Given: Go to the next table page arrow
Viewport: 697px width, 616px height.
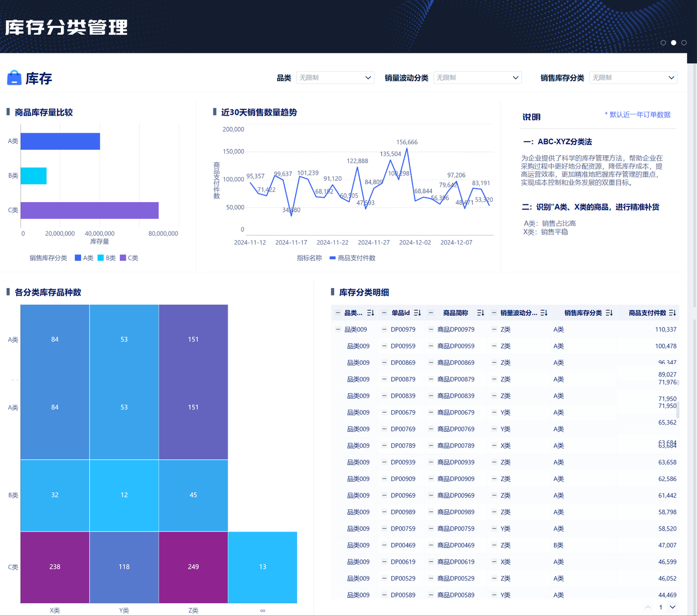Looking at the screenshot, I should [673, 607].
